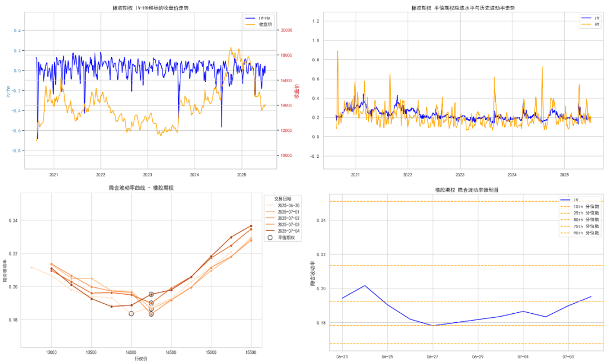Viewport: 609px width, 364px height.
Task: Click the title '橡胶期权 平值期权隐波水平与历史波动率走势'
Action: pos(463,8)
